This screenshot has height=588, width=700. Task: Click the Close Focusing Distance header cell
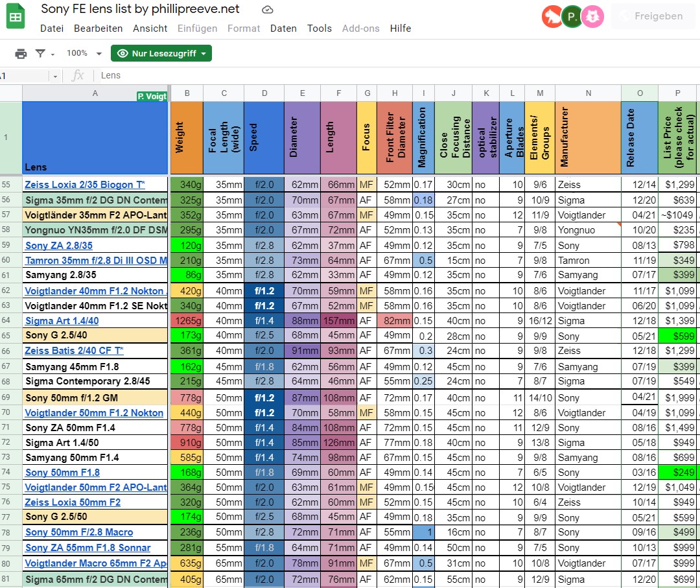click(454, 137)
